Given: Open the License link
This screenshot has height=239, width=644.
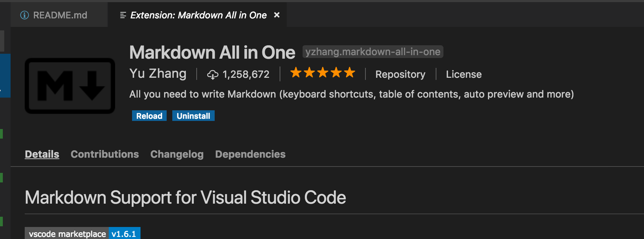Looking at the screenshot, I should [x=464, y=74].
